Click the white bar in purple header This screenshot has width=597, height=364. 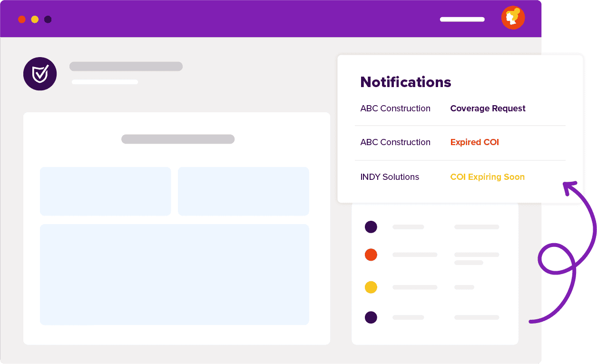[x=462, y=20]
